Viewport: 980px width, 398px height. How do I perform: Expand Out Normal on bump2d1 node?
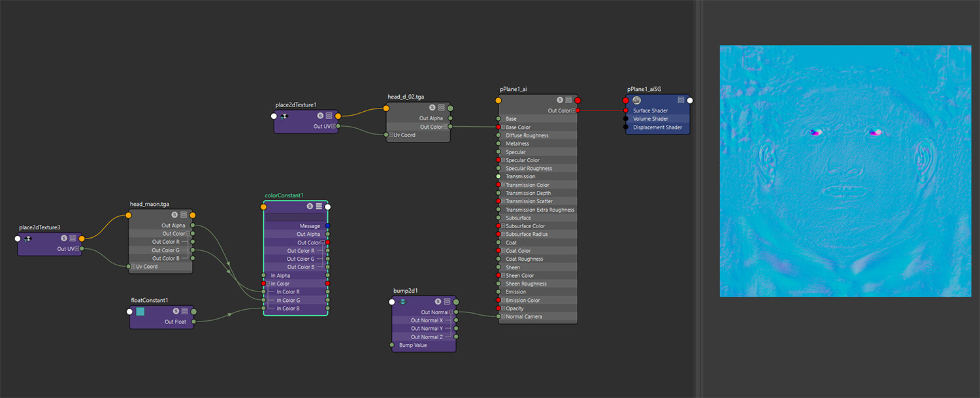(x=450, y=312)
